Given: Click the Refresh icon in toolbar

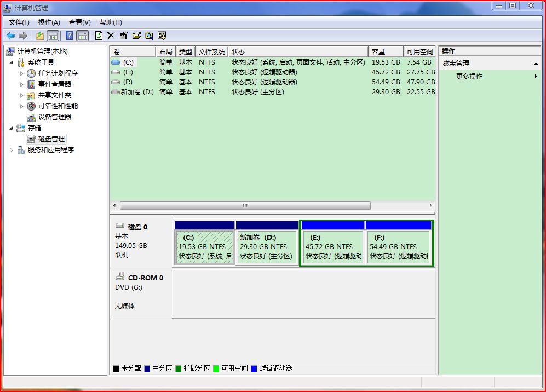Looking at the screenshot, I should (99, 36).
